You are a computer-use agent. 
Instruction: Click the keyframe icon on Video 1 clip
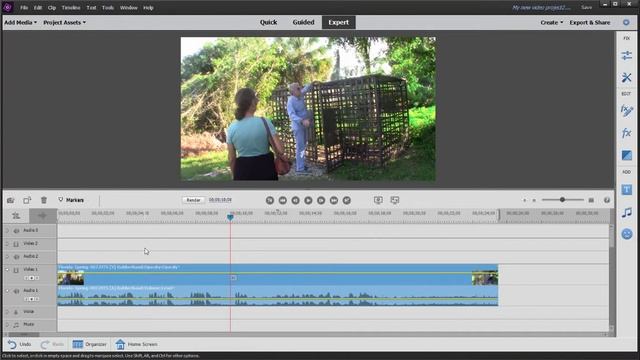(233, 278)
